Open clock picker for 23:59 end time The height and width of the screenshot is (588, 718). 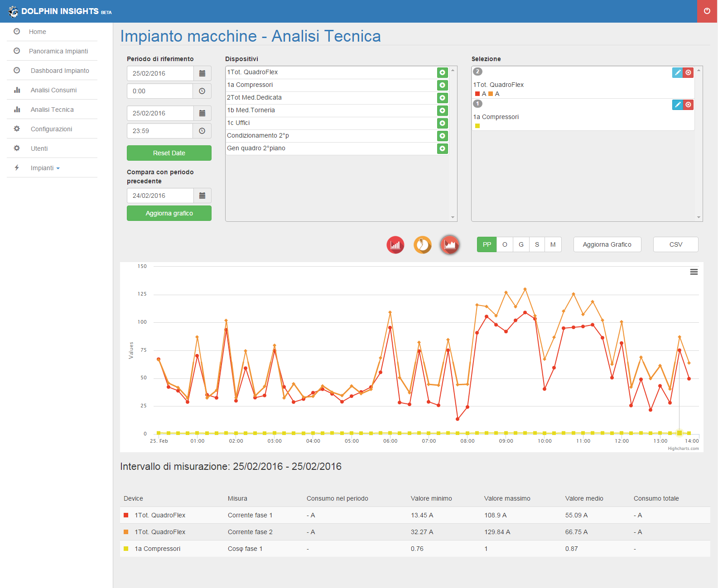(x=202, y=131)
